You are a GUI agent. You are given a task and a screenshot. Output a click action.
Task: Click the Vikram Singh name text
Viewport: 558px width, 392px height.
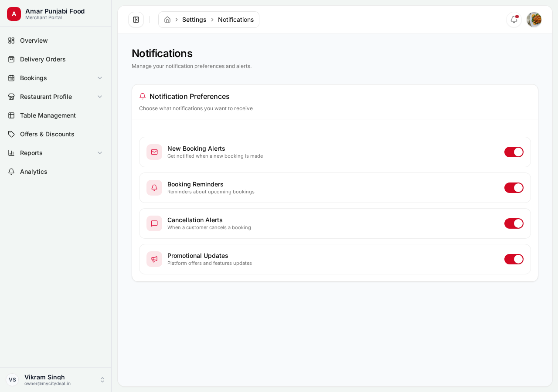[44, 377]
